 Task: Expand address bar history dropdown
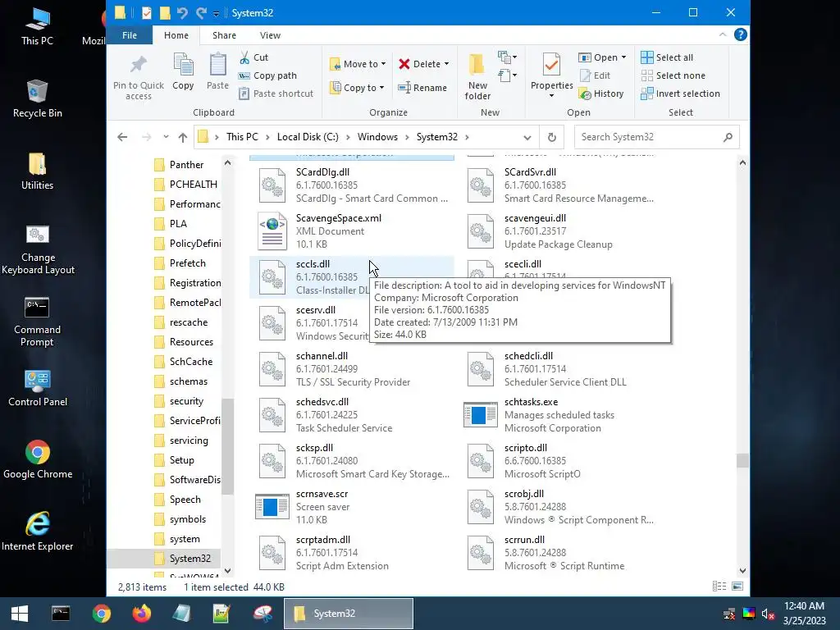coord(527,137)
